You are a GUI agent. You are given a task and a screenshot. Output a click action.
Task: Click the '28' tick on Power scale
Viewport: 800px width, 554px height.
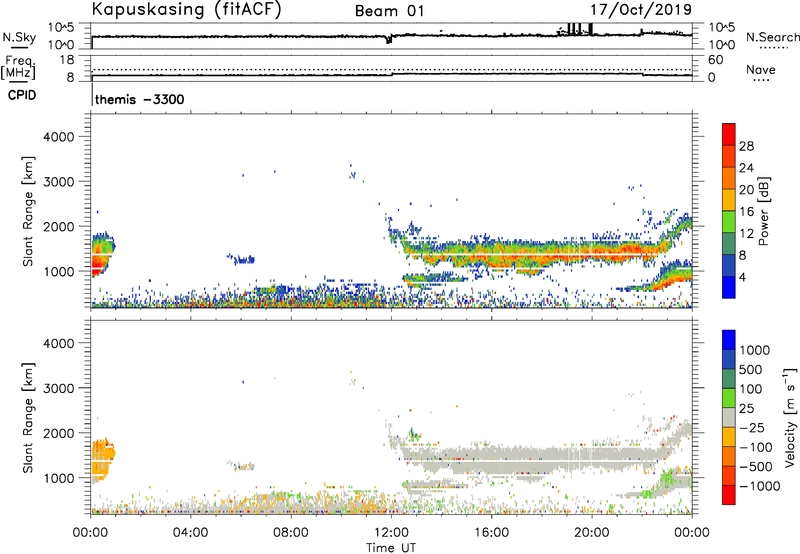[746, 146]
